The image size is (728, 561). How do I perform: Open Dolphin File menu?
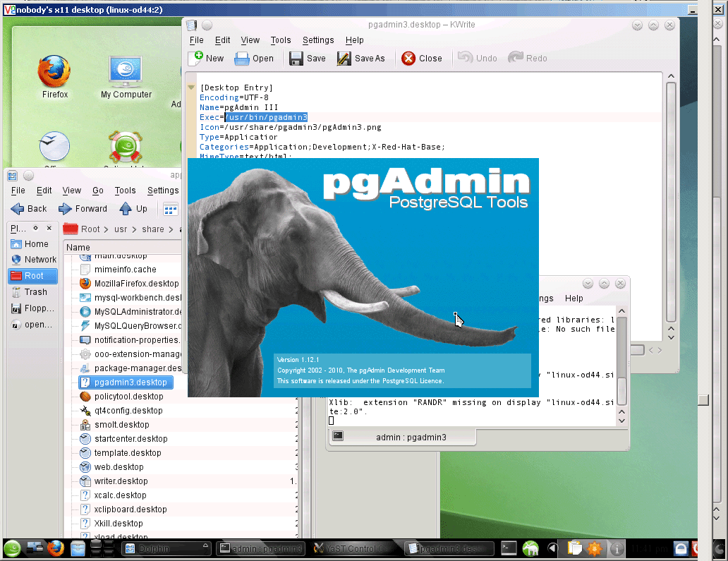coord(18,191)
